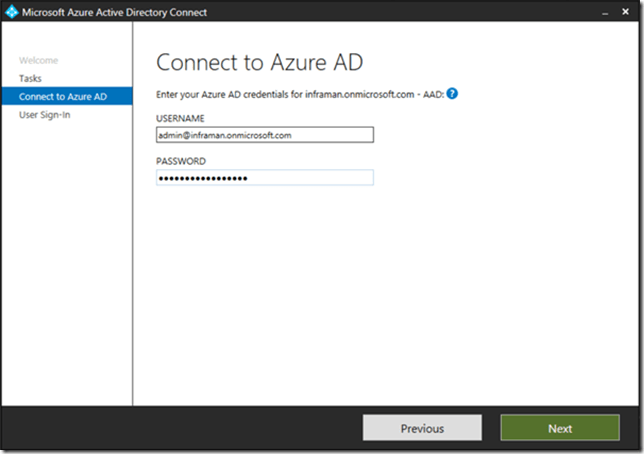Click the masked password dots

[x=203, y=178]
